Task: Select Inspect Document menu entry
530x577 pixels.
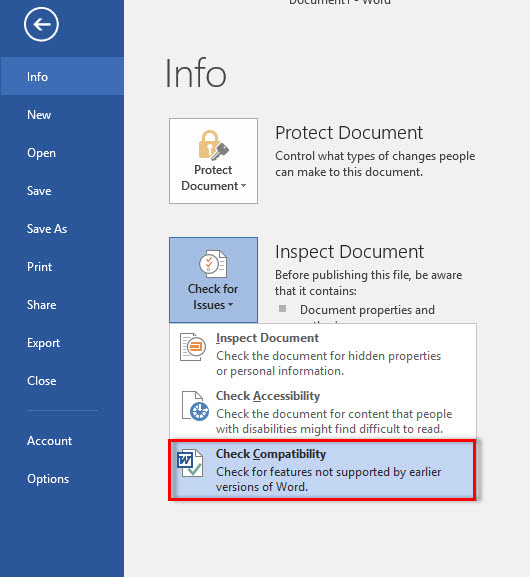Action: pyautogui.click(x=323, y=354)
